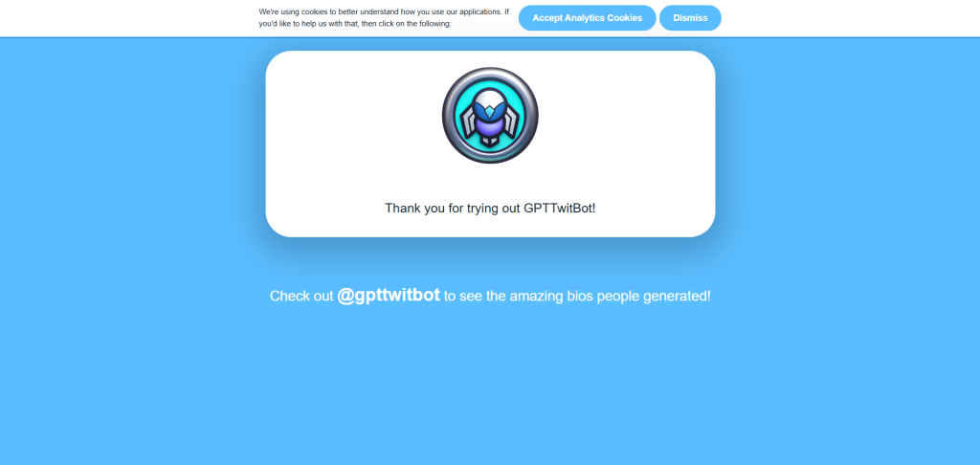Click the "Thank you for trying out GPTTwitBot!" text

[x=490, y=209]
